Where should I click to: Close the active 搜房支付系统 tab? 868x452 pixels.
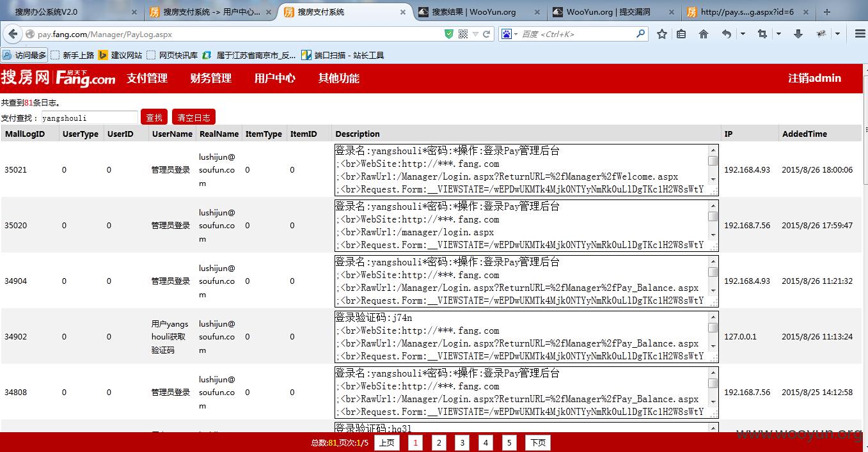402,12
